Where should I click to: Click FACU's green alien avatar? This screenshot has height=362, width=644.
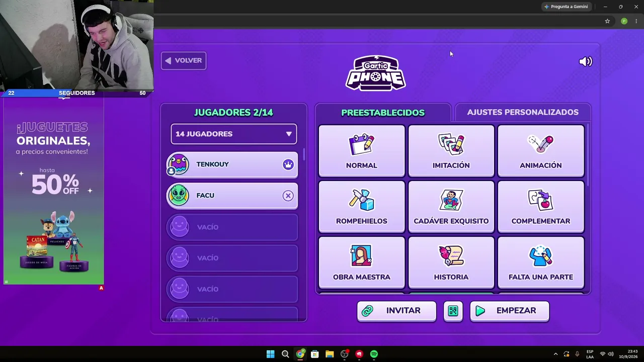click(179, 196)
